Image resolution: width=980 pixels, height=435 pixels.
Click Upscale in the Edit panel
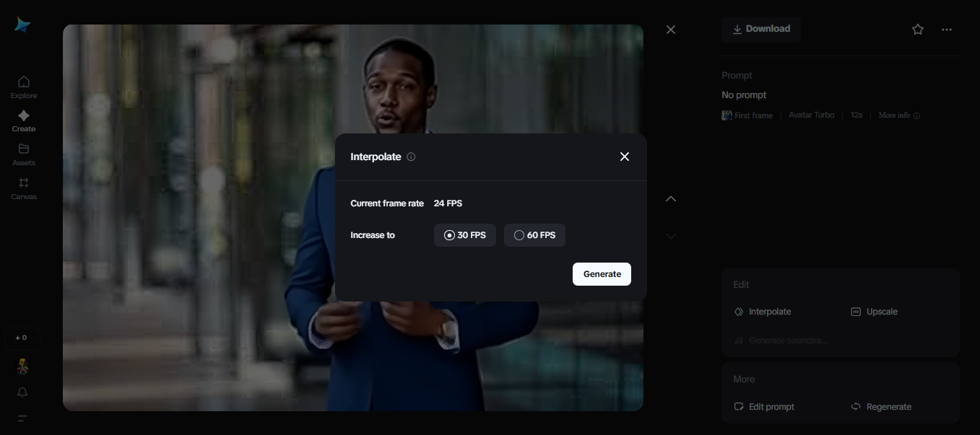(874, 312)
